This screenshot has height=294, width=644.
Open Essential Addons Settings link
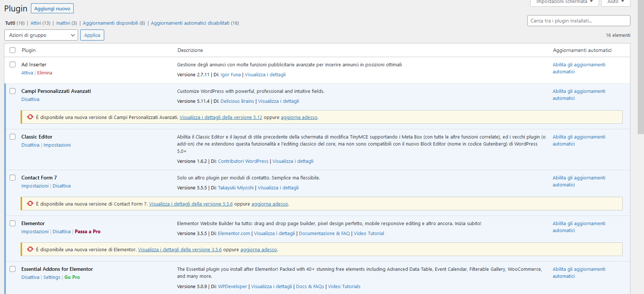[52, 277]
